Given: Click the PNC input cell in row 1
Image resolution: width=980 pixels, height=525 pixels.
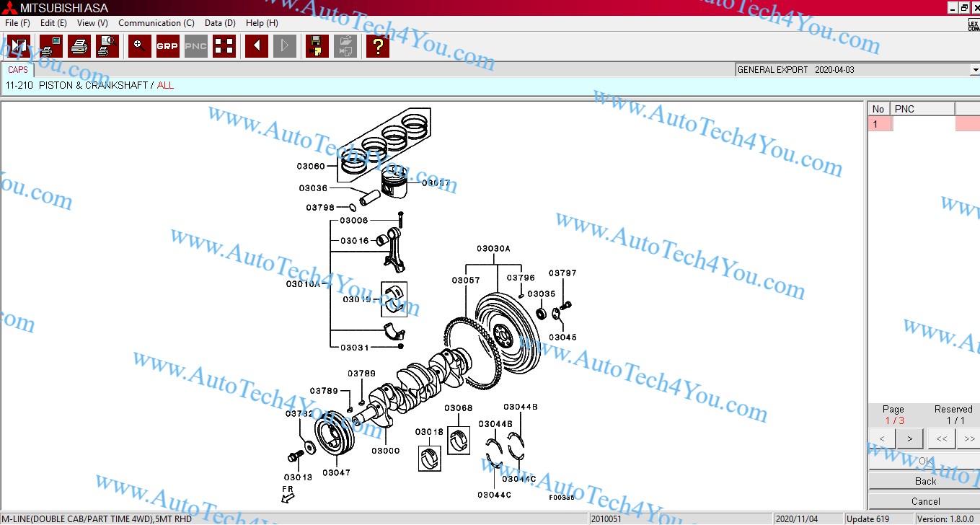Looking at the screenshot, I should tap(923, 124).
